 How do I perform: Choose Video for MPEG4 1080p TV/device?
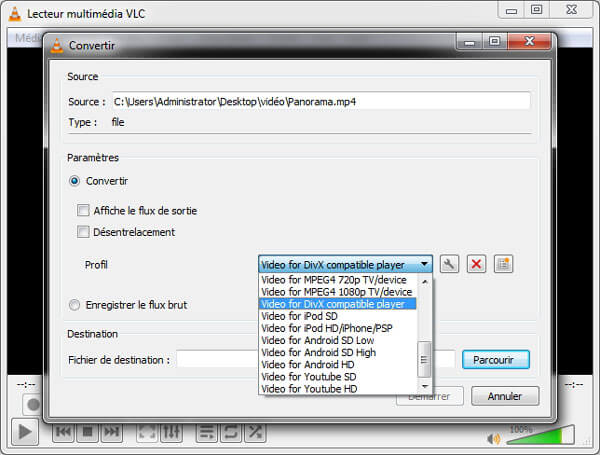(x=338, y=292)
